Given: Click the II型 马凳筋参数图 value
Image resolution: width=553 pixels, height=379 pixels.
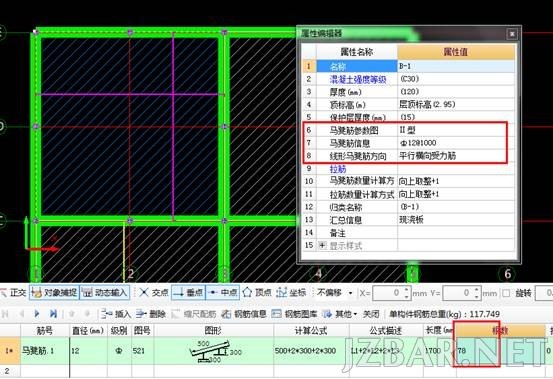Looking at the screenshot, I should (x=456, y=130).
